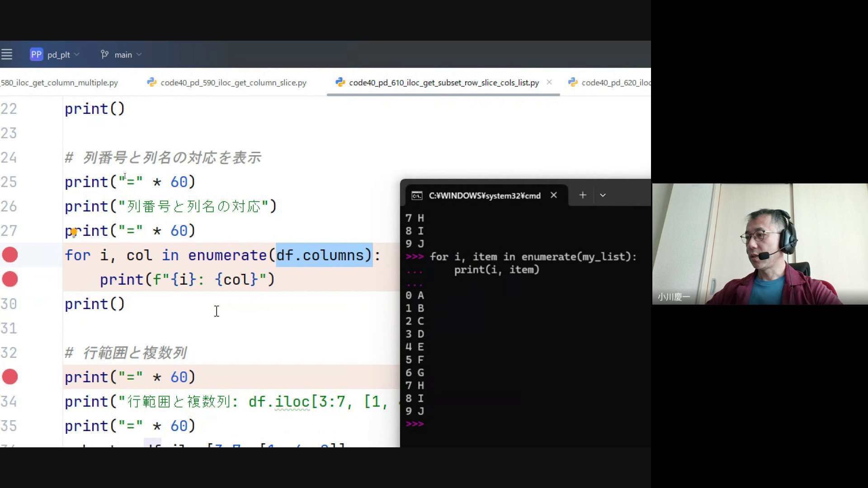Image resolution: width=868 pixels, height=488 pixels.
Task: Open terminal profile dropdown chevron
Action: (x=603, y=195)
